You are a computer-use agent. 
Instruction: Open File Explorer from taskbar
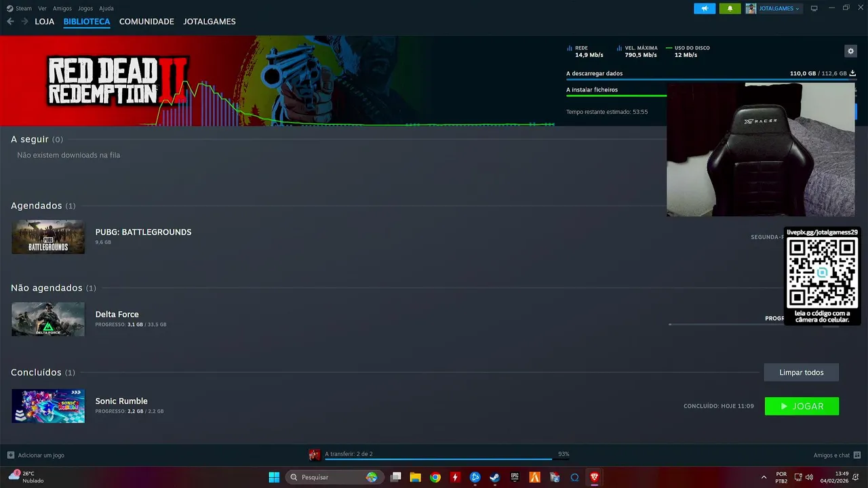[415, 477]
